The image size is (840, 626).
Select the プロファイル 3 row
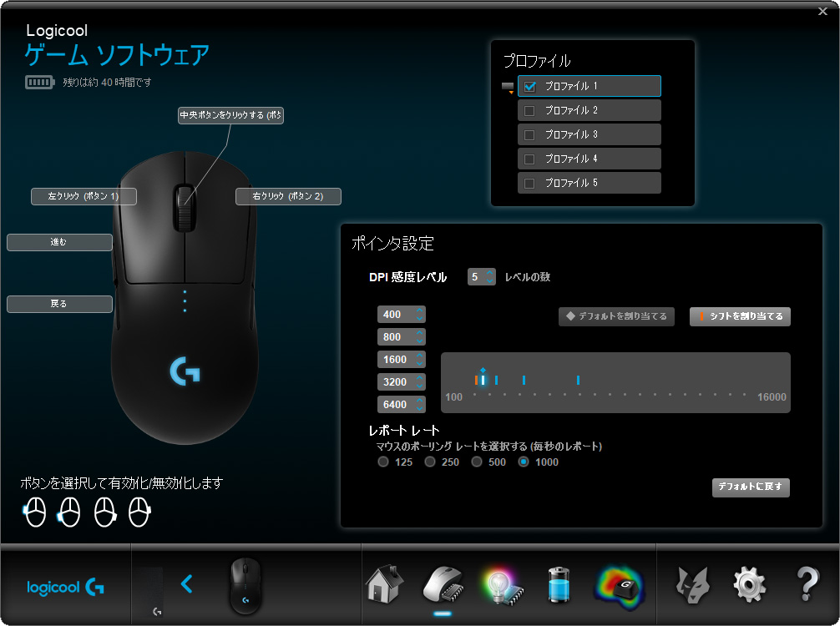(x=590, y=134)
